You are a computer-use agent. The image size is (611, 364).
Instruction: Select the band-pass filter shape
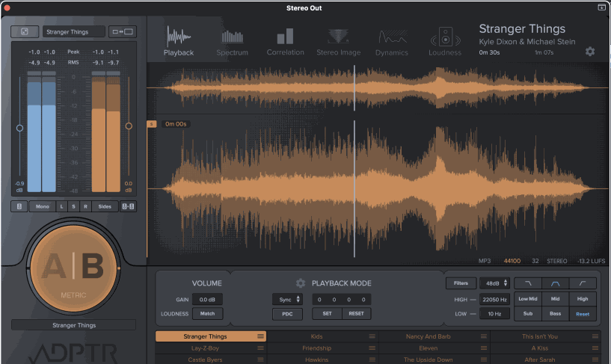555,283
